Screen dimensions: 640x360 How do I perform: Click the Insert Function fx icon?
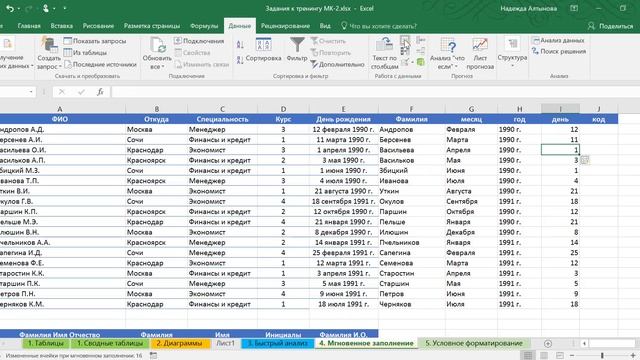click(x=100, y=92)
